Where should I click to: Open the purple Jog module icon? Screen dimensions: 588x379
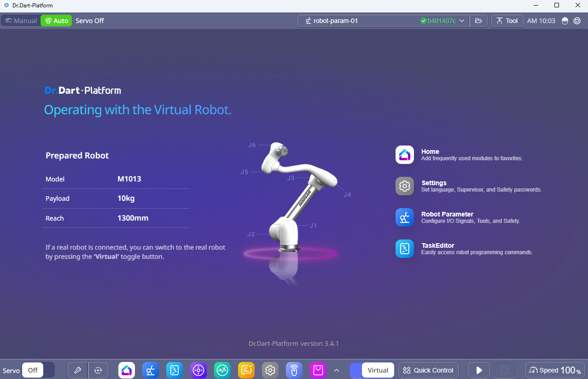tap(198, 370)
